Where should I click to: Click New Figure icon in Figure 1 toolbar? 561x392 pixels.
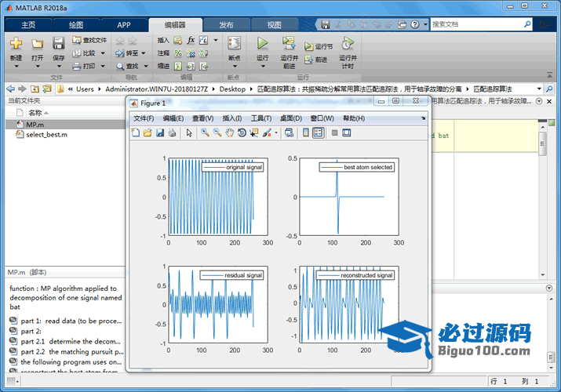(x=135, y=133)
